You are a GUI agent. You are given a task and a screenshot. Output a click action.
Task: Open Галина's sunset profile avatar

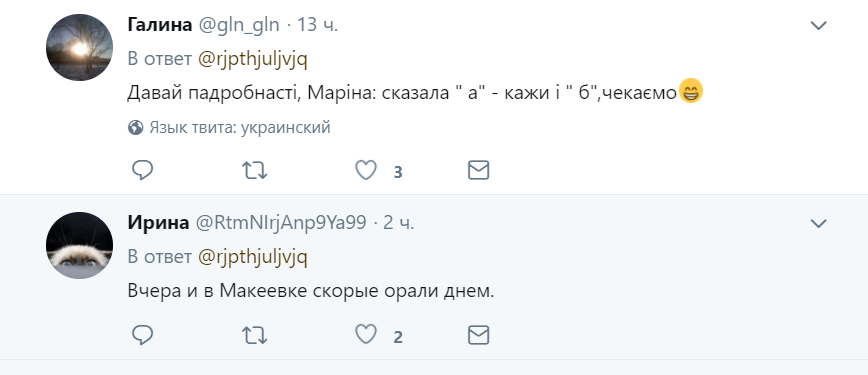(x=79, y=48)
